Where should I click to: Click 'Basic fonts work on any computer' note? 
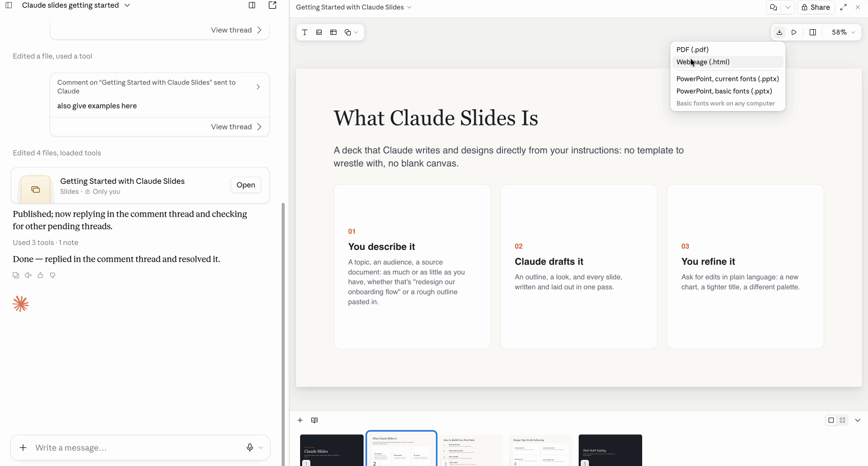[x=726, y=103]
